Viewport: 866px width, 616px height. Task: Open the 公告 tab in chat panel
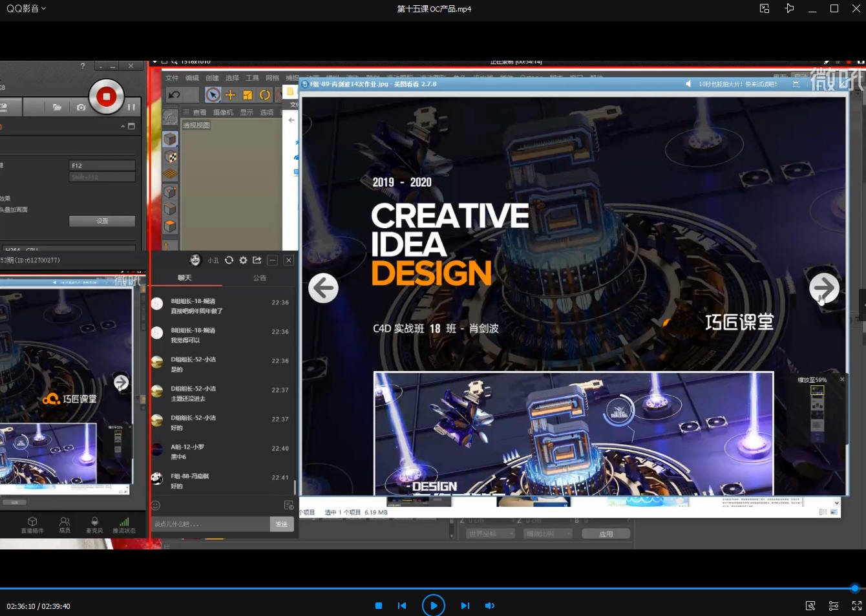260,278
